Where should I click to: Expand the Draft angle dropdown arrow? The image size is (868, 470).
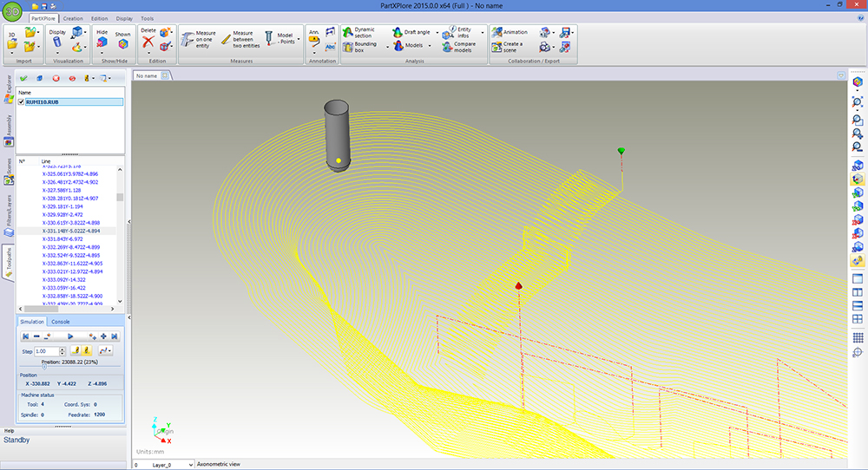coord(437,33)
